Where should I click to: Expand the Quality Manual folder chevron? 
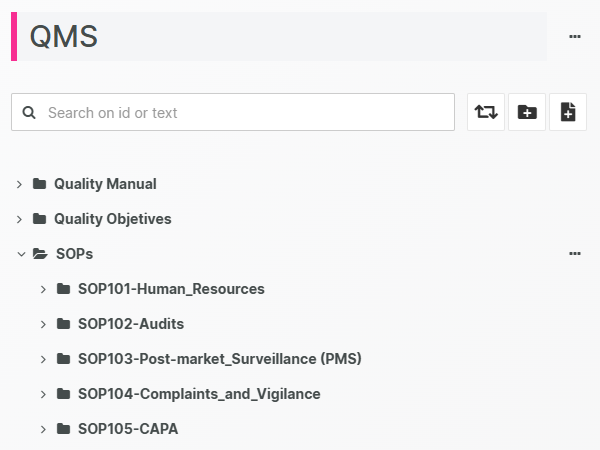19,184
